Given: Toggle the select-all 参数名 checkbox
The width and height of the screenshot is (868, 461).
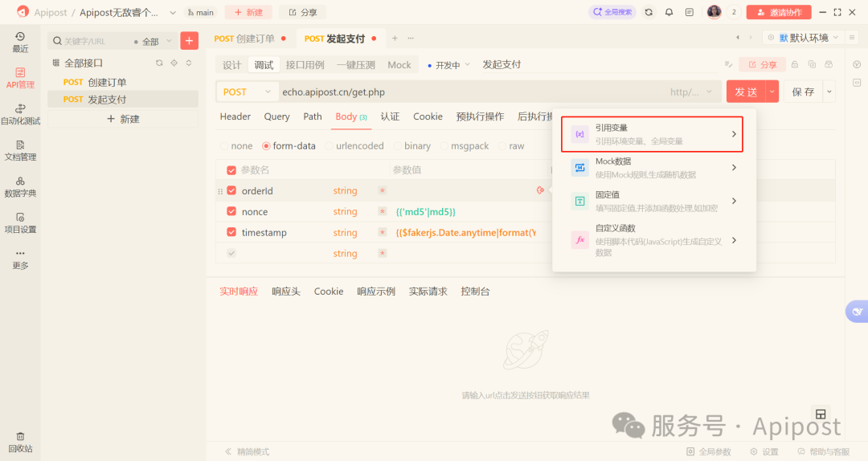Looking at the screenshot, I should tap(231, 170).
